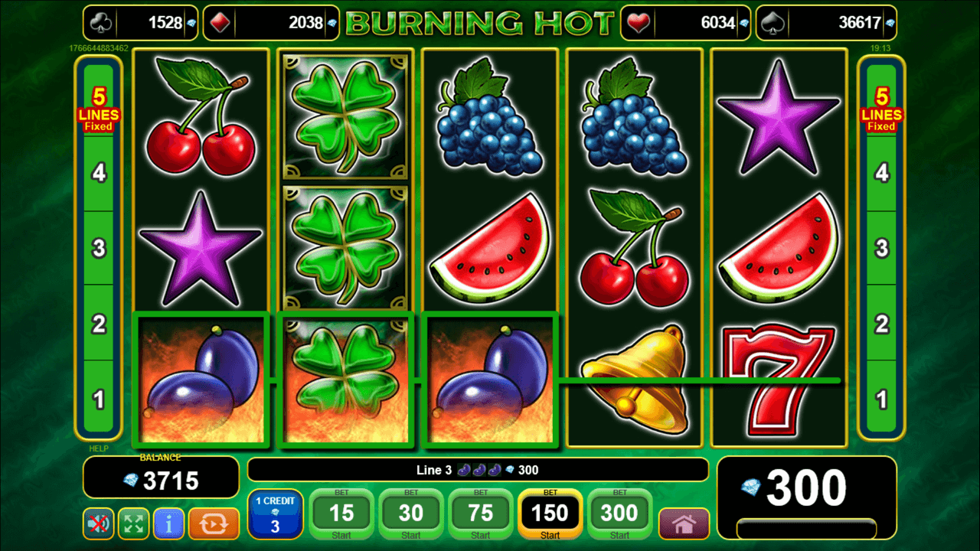Click the clubs jackpot counter 1528
Screen dimensions: 980x551
click(140, 23)
